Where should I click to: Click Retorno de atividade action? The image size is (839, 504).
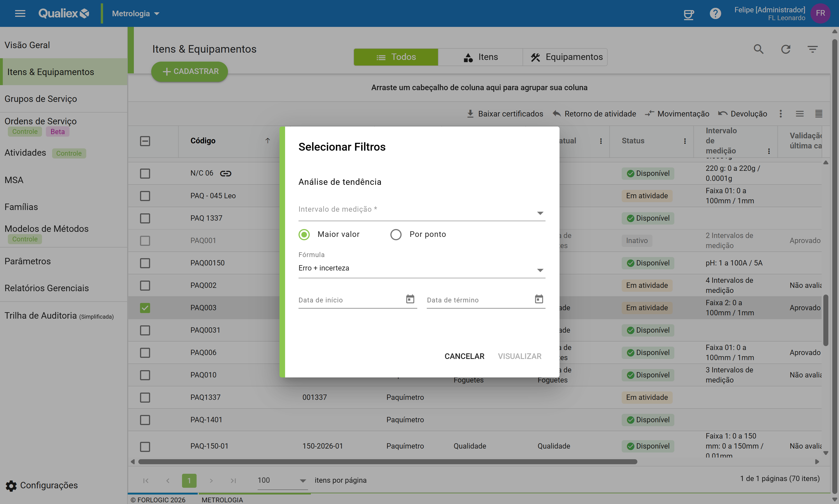coord(594,114)
